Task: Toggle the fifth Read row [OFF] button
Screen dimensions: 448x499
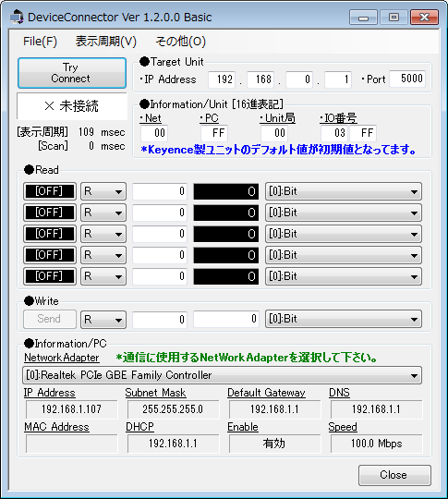Action: [50, 276]
